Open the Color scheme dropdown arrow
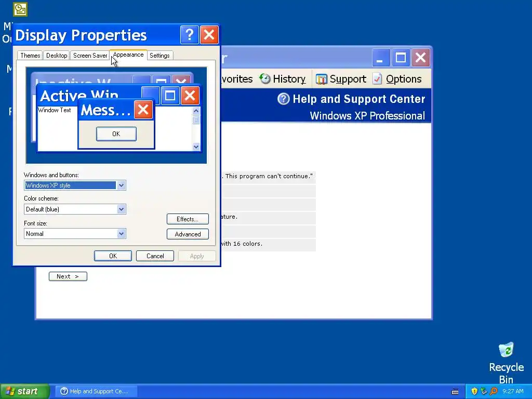 (x=121, y=209)
